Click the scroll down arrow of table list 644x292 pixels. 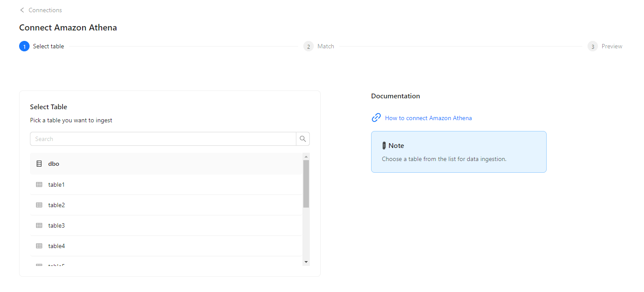(x=306, y=262)
